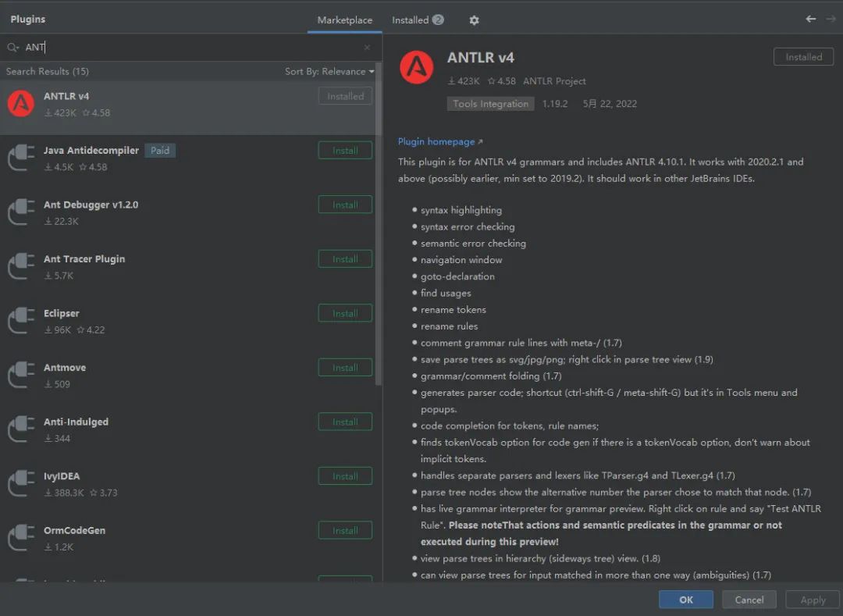Viewport: 843px width, 616px height.
Task: Install the Eclipser plugin
Action: (345, 313)
